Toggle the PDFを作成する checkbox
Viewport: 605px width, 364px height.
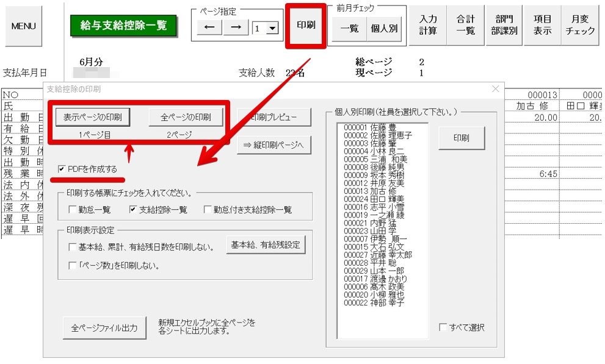[x=62, y=169]
